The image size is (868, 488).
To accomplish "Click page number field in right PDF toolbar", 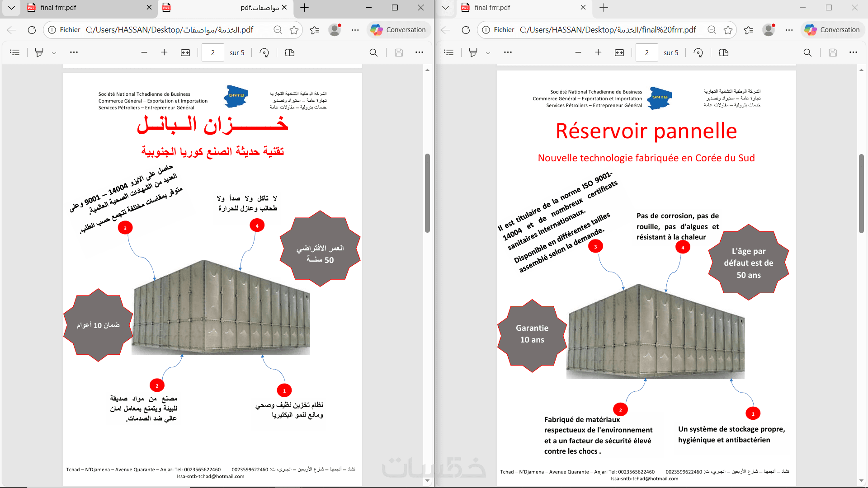I will [x=646, y=52].
